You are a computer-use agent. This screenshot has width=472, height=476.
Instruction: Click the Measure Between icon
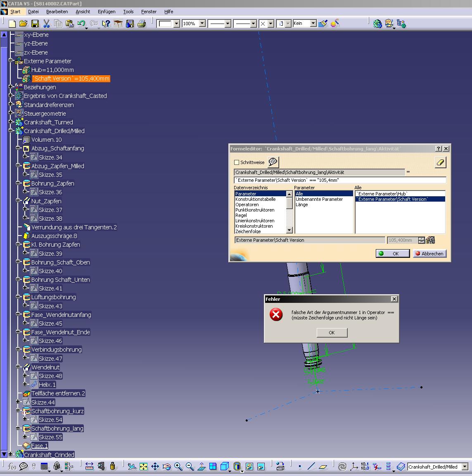pos(89,466)
